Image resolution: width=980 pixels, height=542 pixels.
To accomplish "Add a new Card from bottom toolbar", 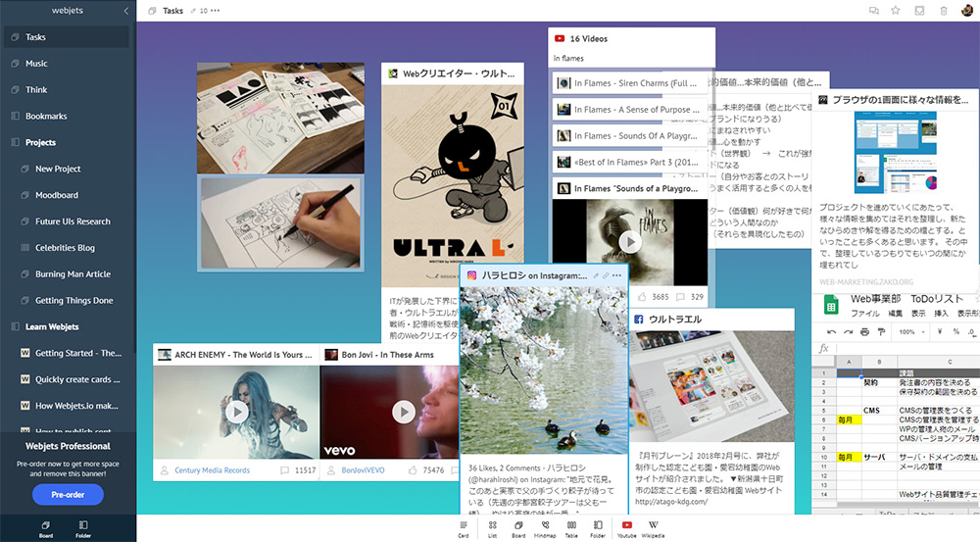I will click(464, 529).
